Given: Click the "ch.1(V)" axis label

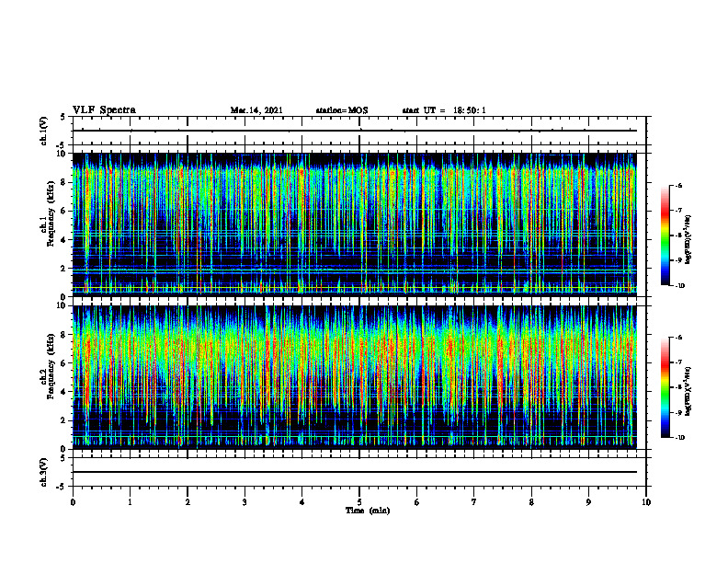Looking at the screenshot, I should click(44, 131).
